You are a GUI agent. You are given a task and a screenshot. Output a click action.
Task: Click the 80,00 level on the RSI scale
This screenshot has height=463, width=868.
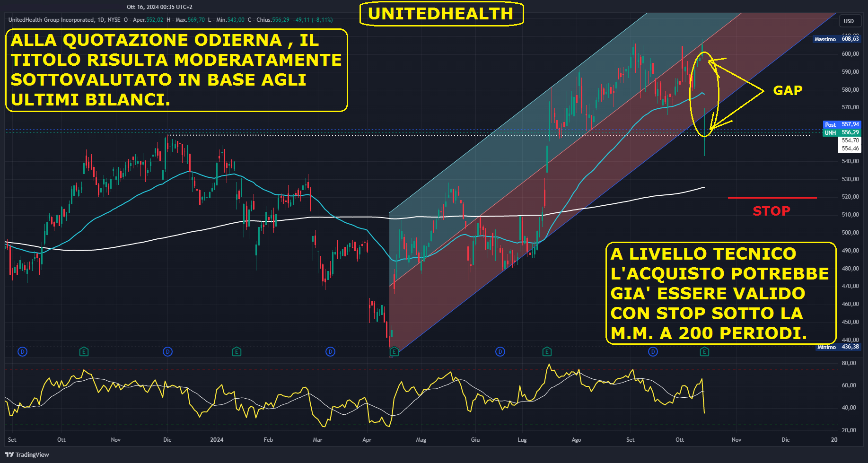849,363
